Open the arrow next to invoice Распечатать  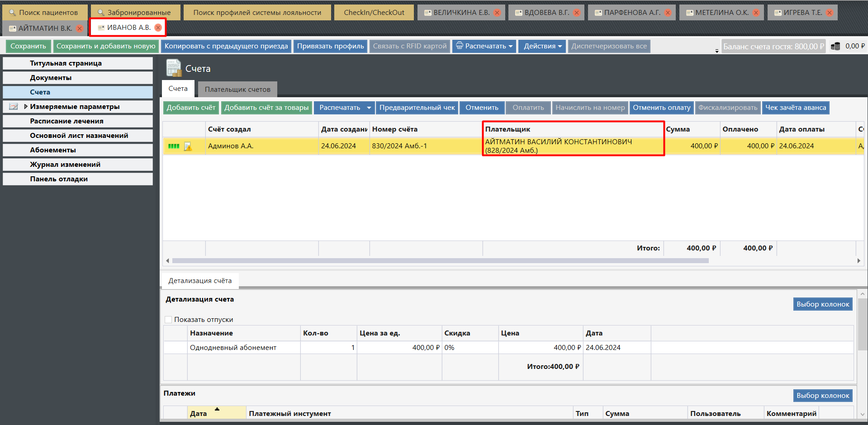point(369,108)
